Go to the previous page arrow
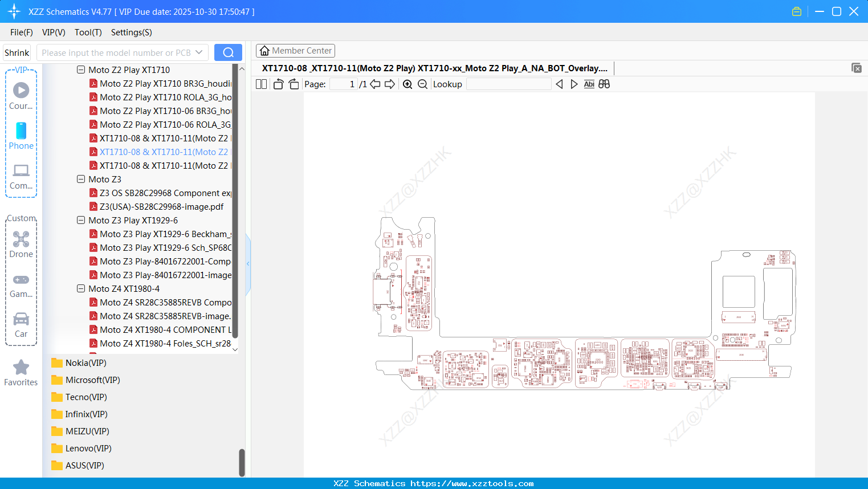 [375, 84]
